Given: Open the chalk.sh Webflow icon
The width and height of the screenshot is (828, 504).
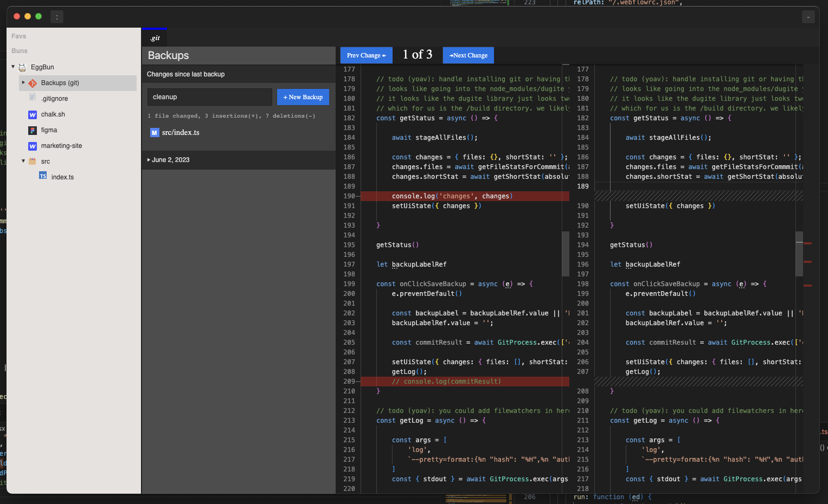Looking at the screenshot, I should pos(33,114).
